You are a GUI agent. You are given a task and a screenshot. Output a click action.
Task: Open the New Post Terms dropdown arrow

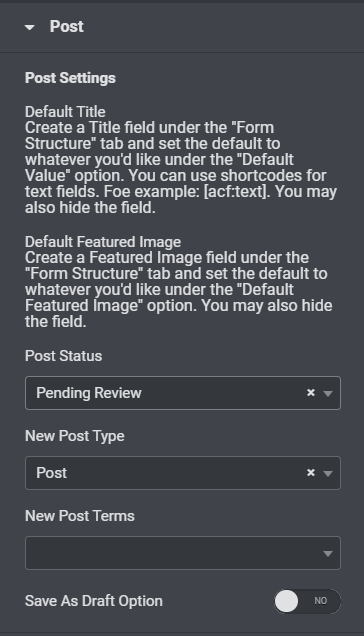click(x=328, y=554)
